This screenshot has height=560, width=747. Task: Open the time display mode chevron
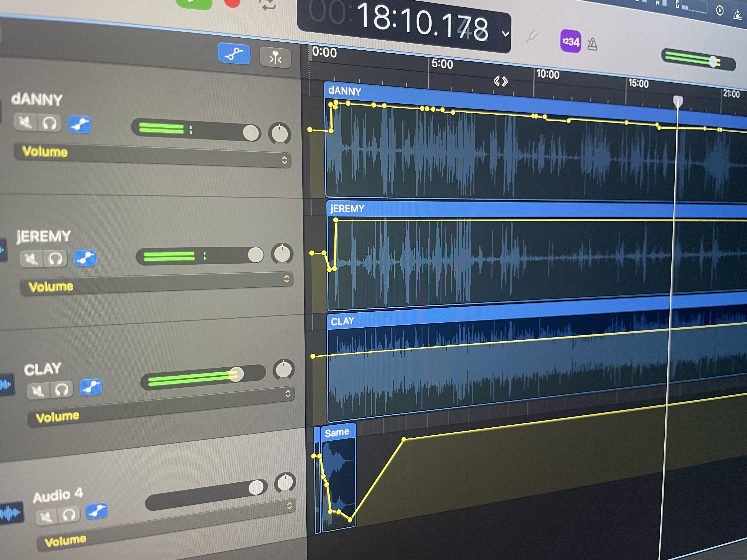tap(505, 33)
